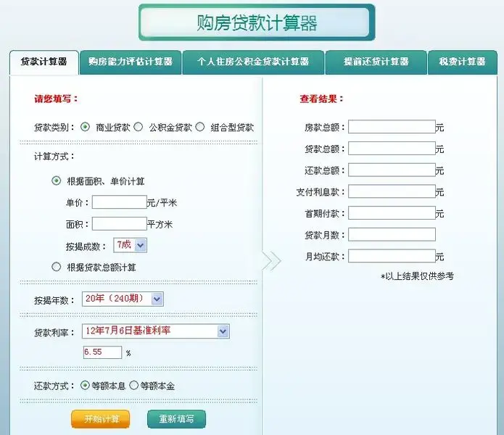Select 公积金贷款 loan type radio button

pos(139,127)
